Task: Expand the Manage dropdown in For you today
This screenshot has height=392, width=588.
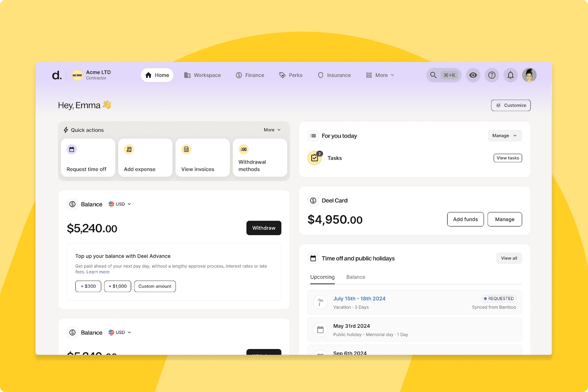Action: (505, 136)
